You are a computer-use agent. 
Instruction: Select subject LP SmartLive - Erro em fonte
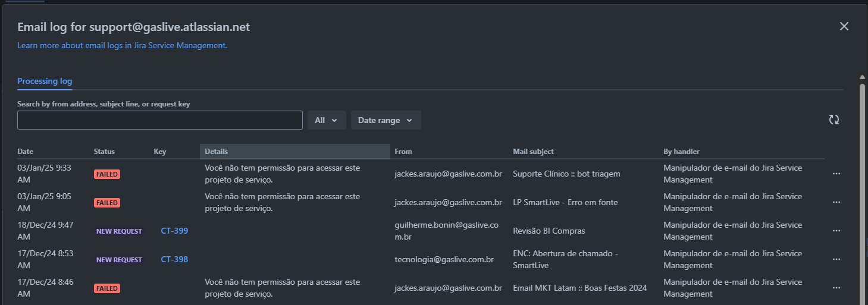point(565,202)
